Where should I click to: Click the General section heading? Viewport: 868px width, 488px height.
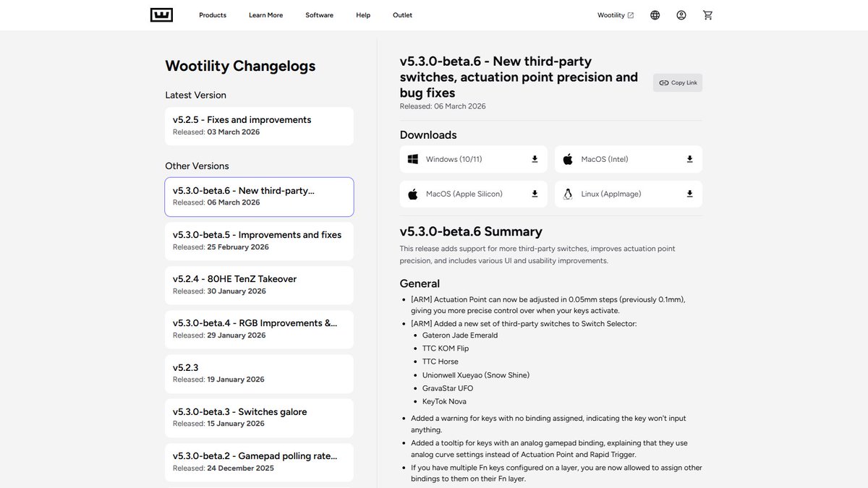point(420,283)
